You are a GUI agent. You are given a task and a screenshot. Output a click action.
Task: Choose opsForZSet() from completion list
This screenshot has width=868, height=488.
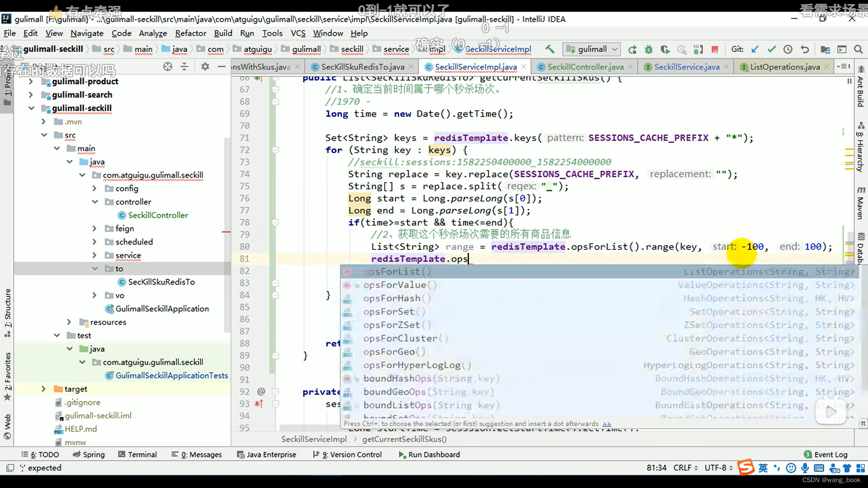[x=599, y=325]
